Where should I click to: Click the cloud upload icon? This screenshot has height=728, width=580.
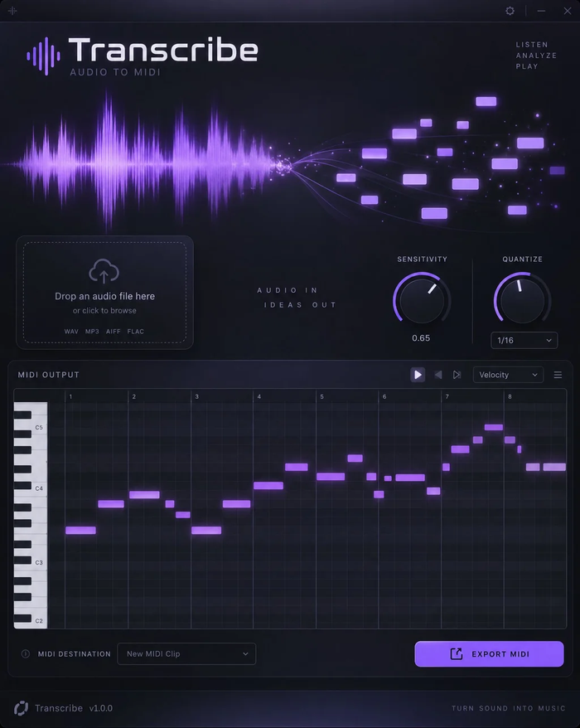click(x=104, y=272)
